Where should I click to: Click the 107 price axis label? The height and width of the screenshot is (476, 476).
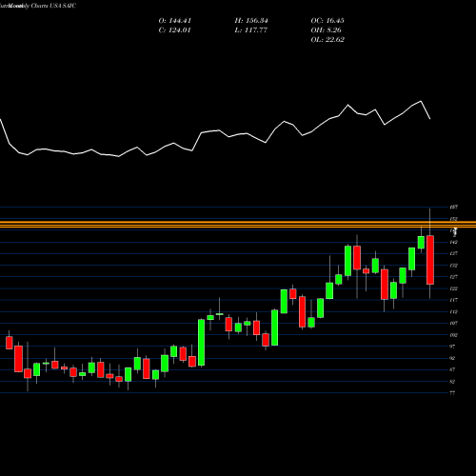454,323
